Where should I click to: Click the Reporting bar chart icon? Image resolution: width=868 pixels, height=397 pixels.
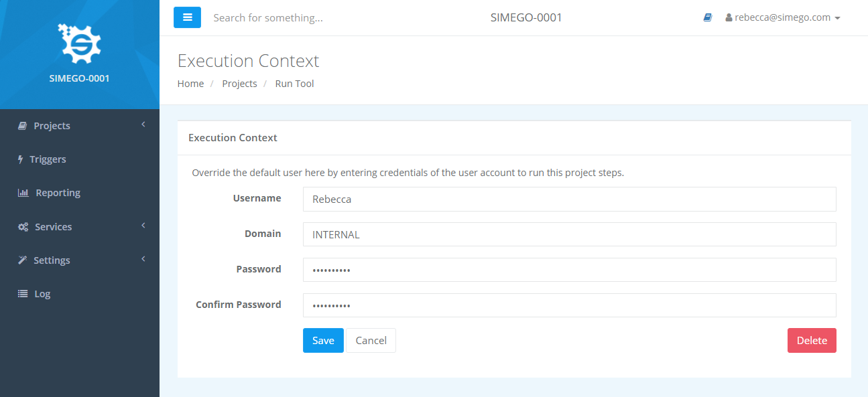coord(23,193)
